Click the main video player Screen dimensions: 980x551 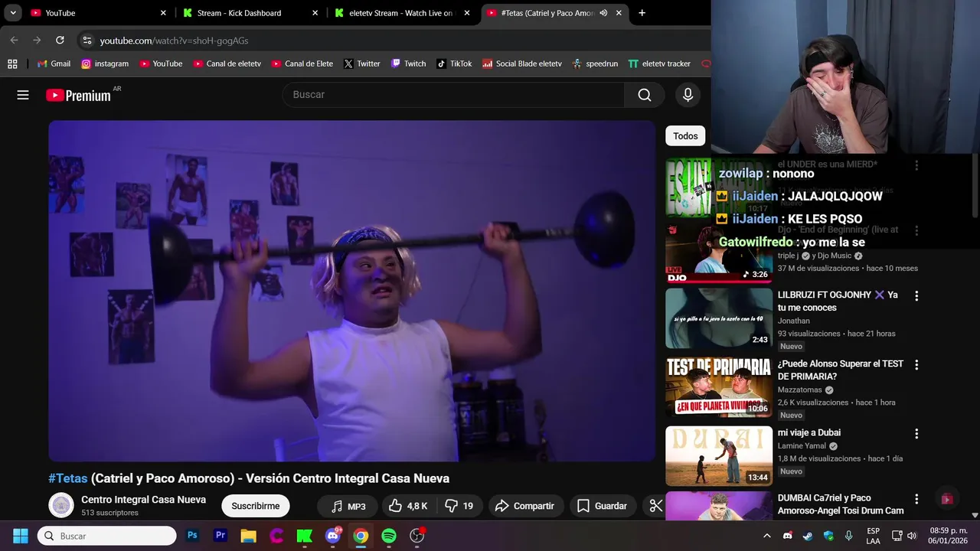coord(352,291)
